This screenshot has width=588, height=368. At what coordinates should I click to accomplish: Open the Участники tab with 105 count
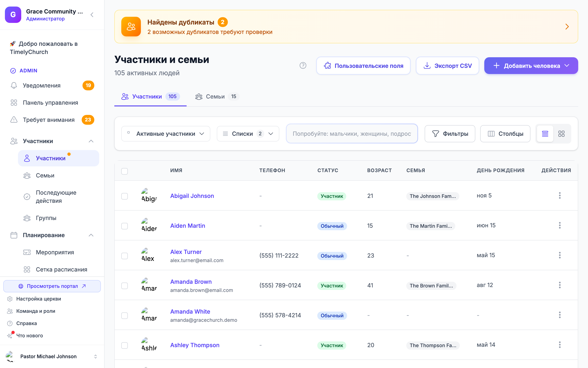point(150,97)
